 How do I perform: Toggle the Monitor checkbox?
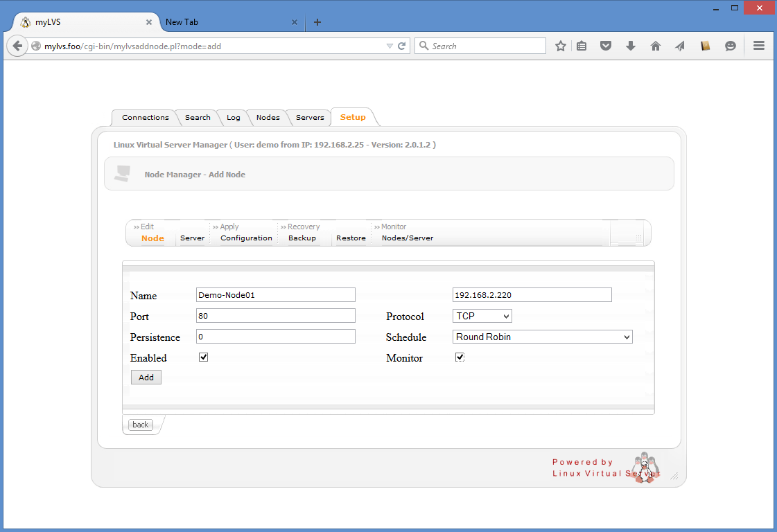pos(460,357)
